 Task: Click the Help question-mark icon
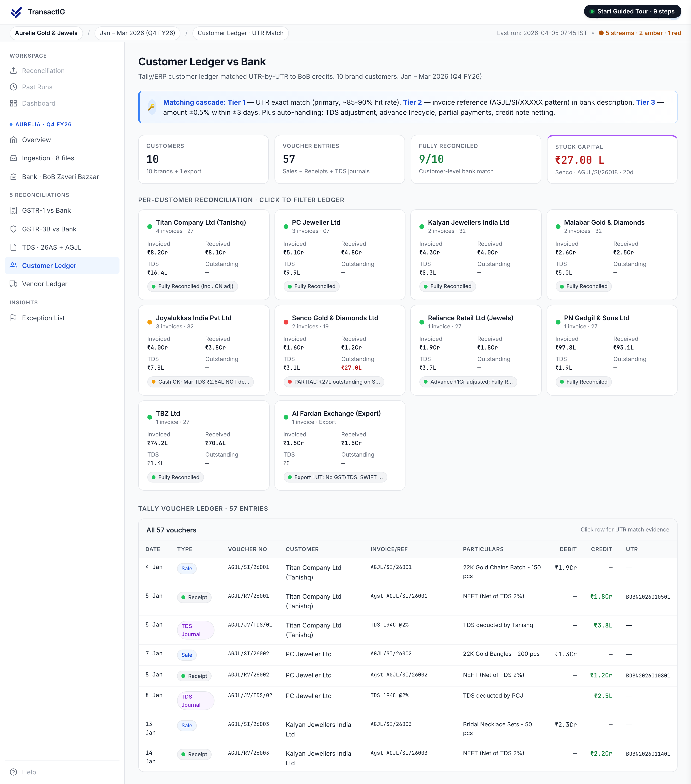tap(13, 772)
